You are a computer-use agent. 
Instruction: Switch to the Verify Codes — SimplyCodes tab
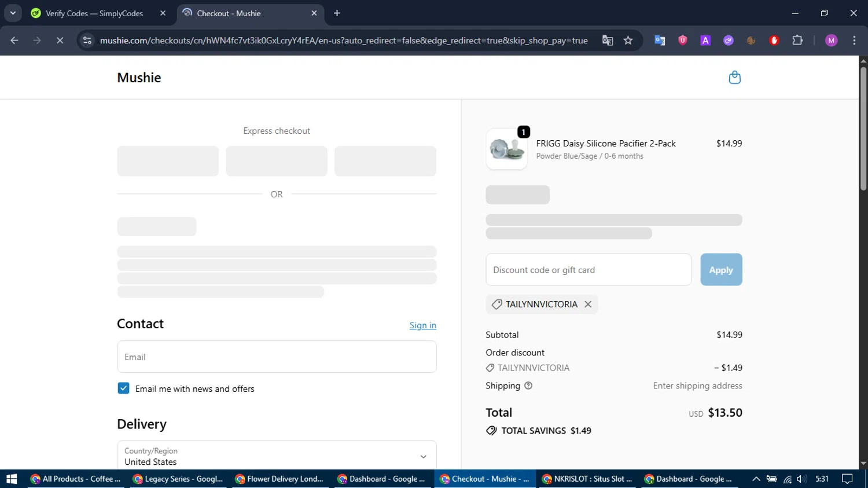(x=94, y=13)
